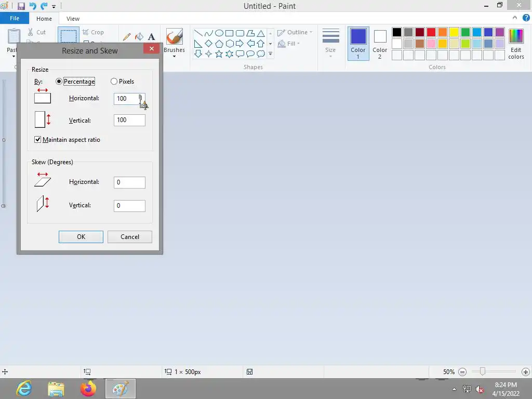Click OK in Resize and Skew
532x399 pixels.
[81, 237]
